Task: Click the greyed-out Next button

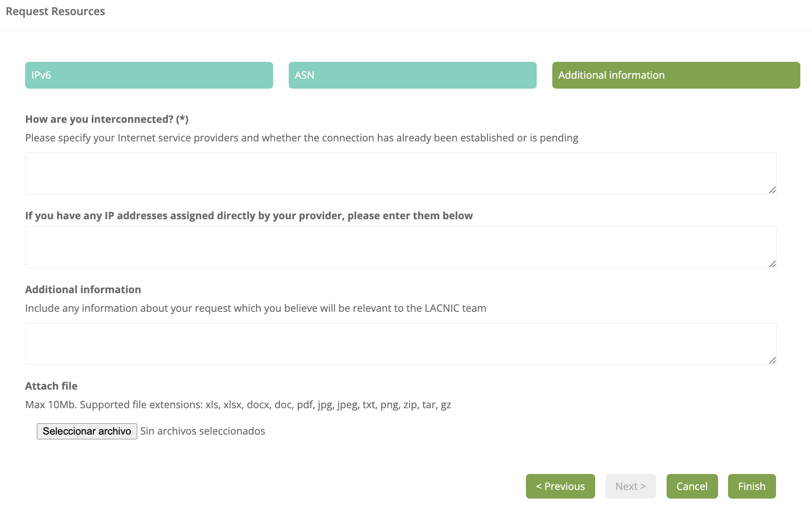Action: [630, 486]
